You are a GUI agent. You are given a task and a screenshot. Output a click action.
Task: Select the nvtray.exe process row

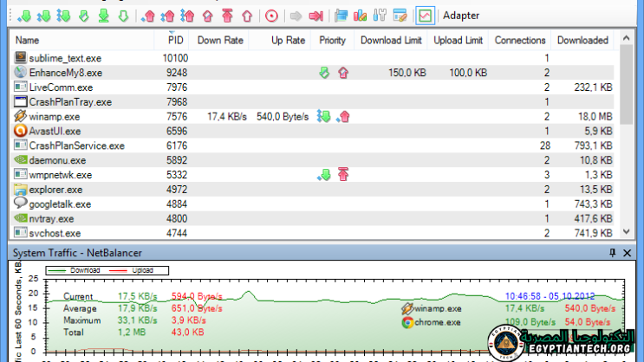pyautogui.click(x=312, y=218)
